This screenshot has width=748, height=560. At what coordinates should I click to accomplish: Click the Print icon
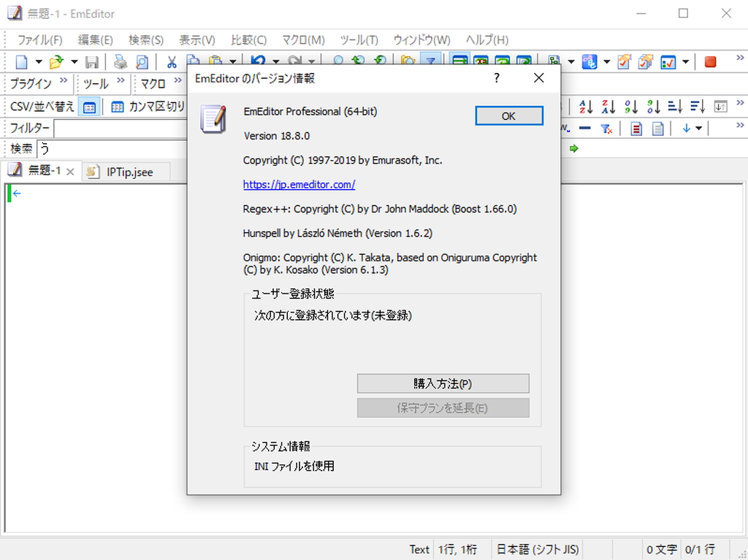pos(120,61)
